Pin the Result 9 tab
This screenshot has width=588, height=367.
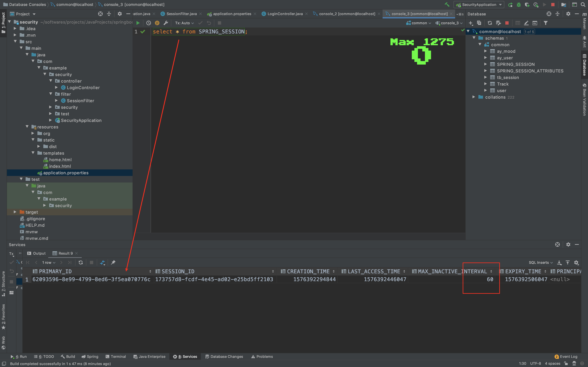(113, 262)
